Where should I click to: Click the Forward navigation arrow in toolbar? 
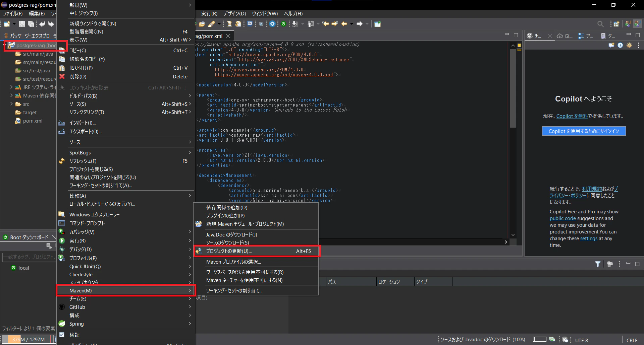click(360, 24)
